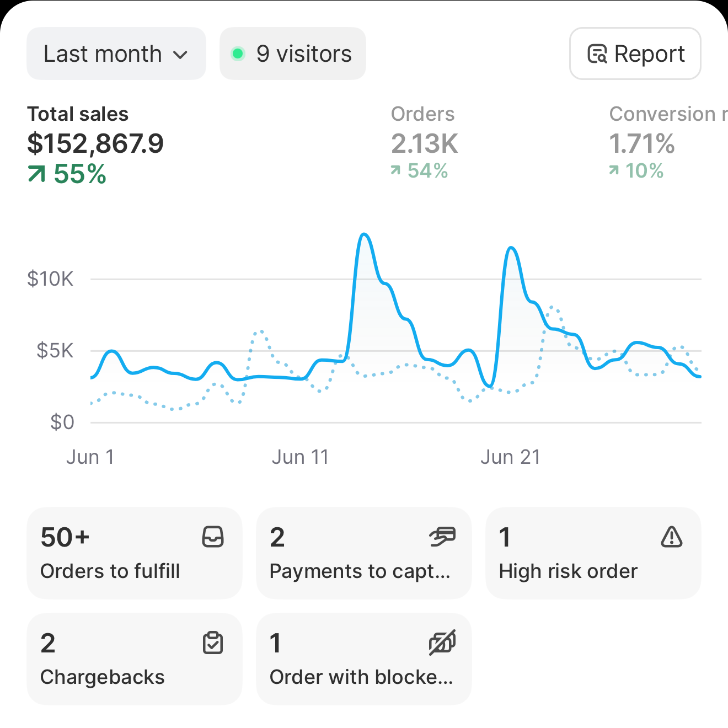The width and height of the screenshot is (728, 728).
Task: Open the 2 Chargebacks card
Action: 134,659
